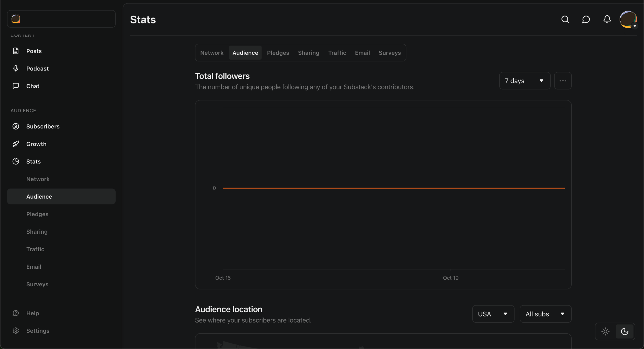Viewport: 644px width, 349px height.
Task: Open the All subs filter dropdown
Action: point(545,314)
